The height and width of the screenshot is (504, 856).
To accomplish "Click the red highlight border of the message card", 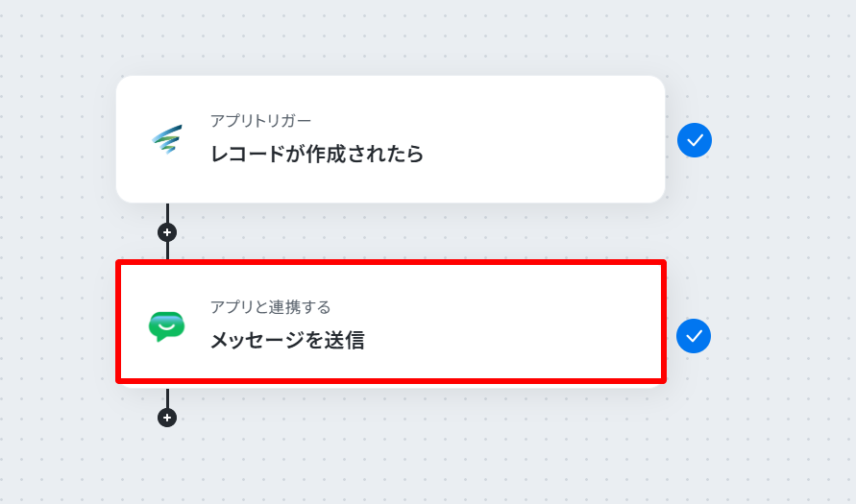I will 391,263.
